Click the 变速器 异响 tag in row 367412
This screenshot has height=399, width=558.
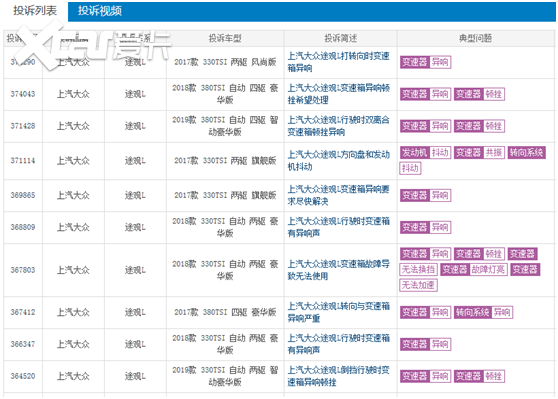pos(425,312)
